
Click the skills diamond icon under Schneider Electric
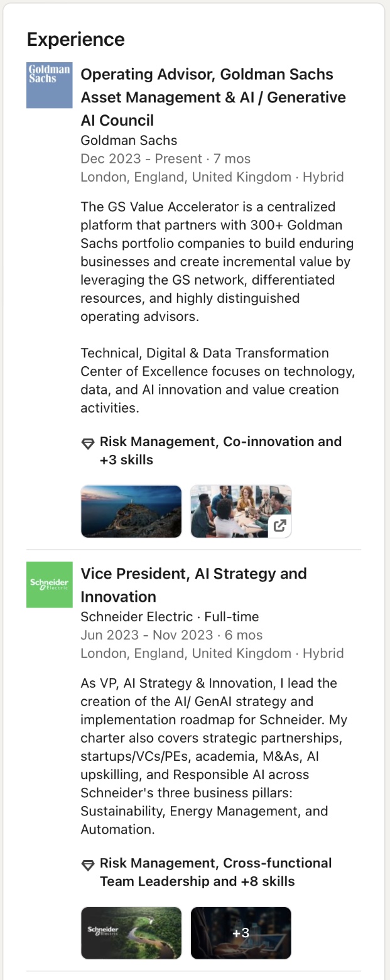click(88, 865)
